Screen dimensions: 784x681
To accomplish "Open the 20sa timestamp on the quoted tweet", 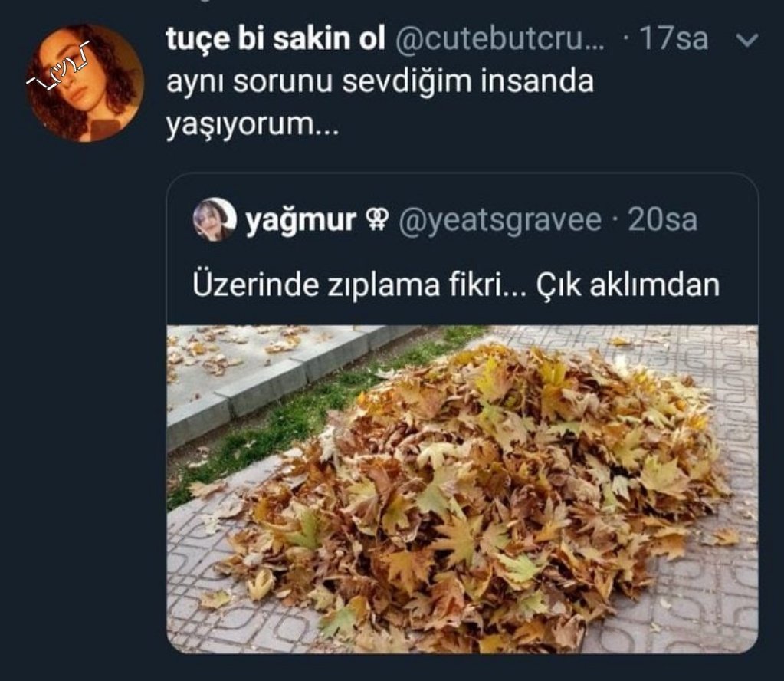I will 662,219.
